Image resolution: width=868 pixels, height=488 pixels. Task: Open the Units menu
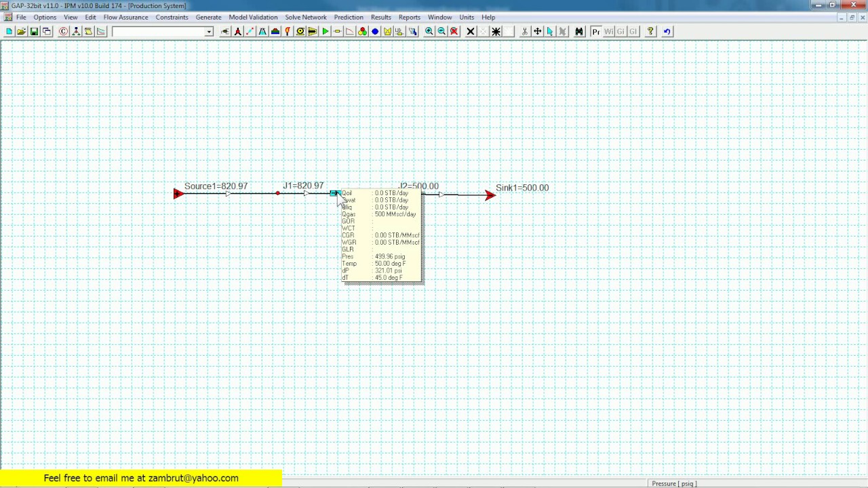[467, 17]
